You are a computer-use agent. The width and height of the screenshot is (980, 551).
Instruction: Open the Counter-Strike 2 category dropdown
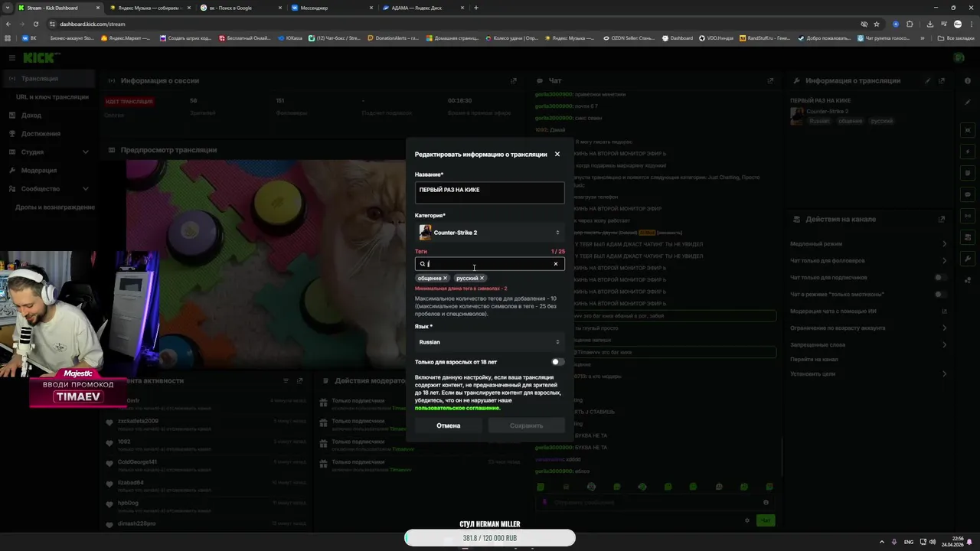tap(489, 233)
